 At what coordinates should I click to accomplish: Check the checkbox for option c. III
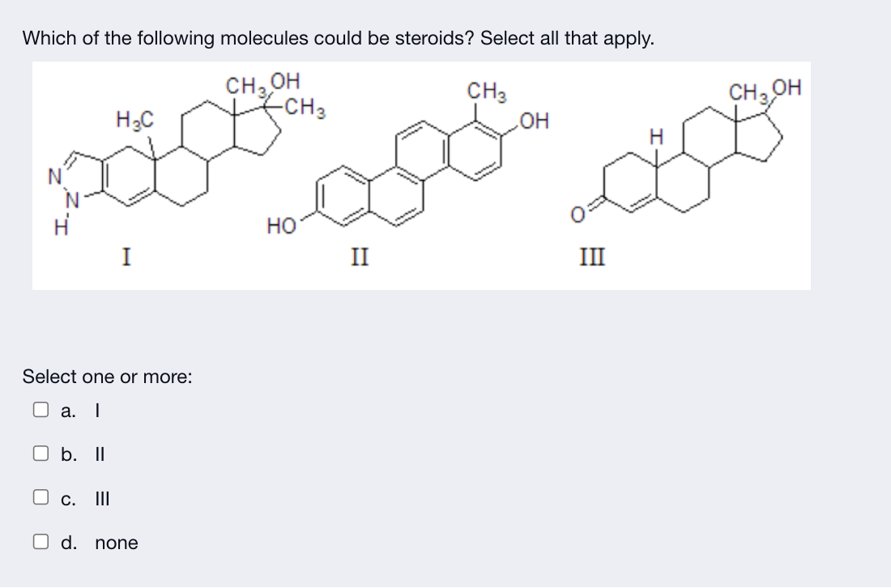[x=39, y=496]
